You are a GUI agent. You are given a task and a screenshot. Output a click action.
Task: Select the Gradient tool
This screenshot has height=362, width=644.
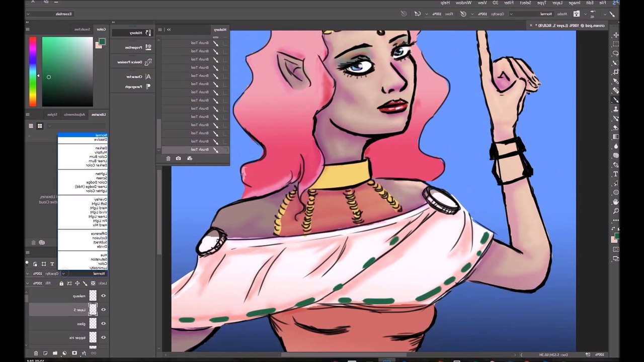(616, 137)
